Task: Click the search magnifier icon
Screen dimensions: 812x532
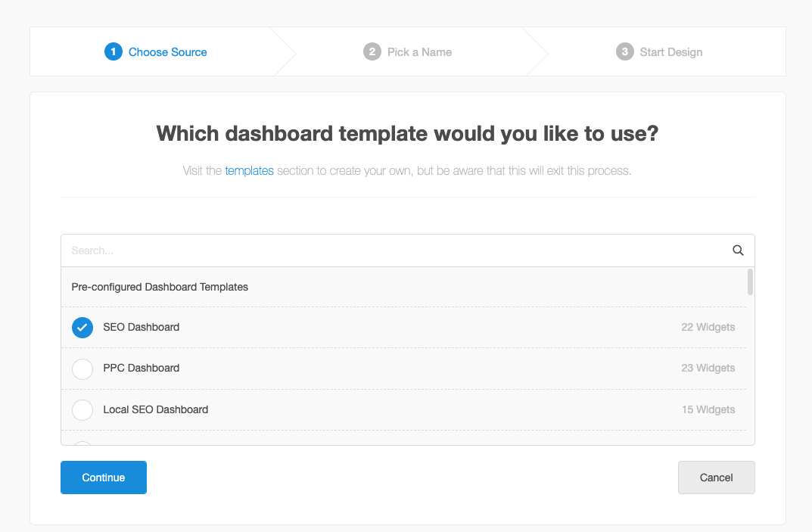Action: (737, 250)
